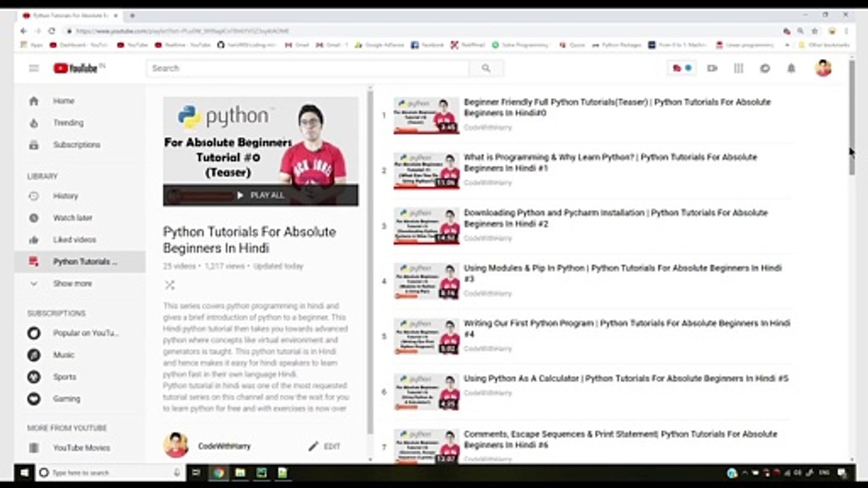Click the shuffle playlist icon
The image size is (868, 488).
coord(170,285)
